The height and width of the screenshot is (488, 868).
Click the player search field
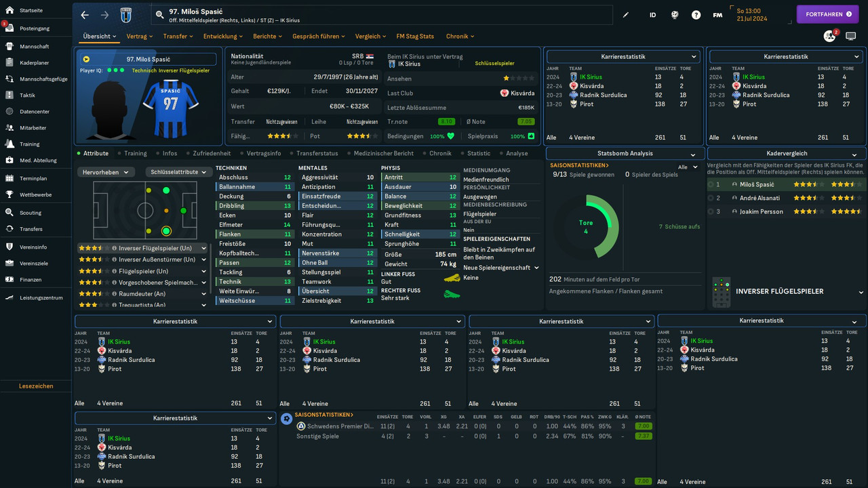click(x=383, y=15)
